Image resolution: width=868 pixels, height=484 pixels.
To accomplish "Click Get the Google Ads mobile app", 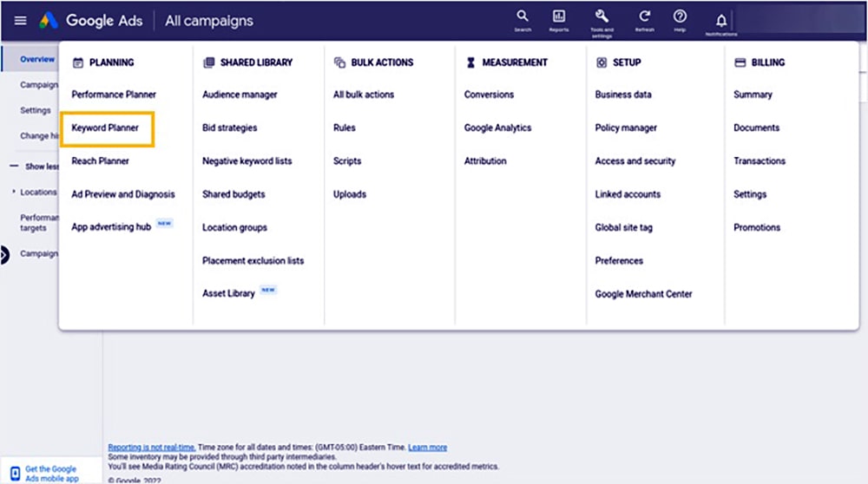I will [52, 474].
